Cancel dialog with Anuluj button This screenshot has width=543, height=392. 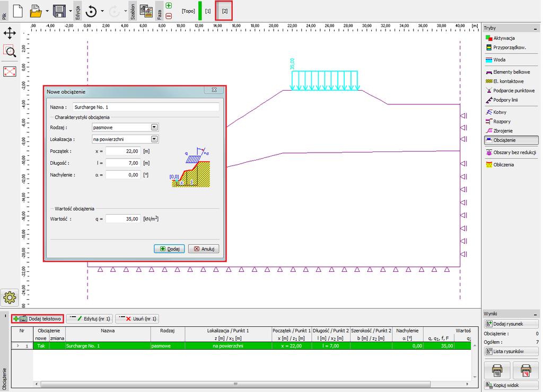204,249
